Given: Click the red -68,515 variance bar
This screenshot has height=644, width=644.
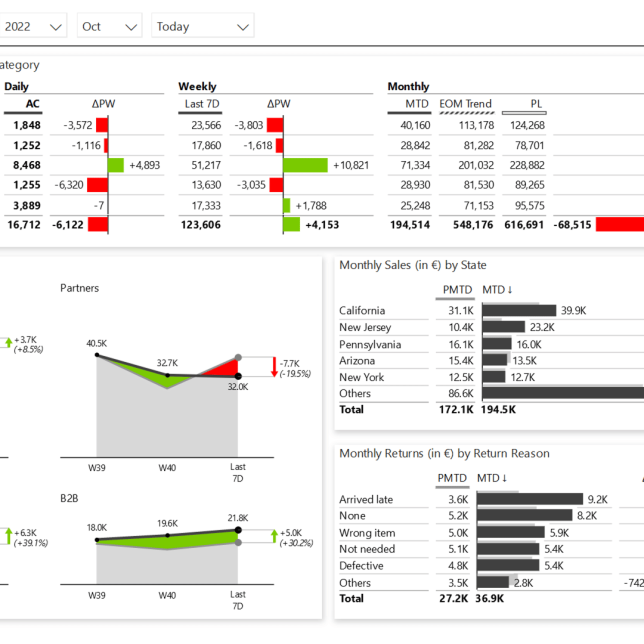Looking at the screenshot, I should (x=619, y=225).
